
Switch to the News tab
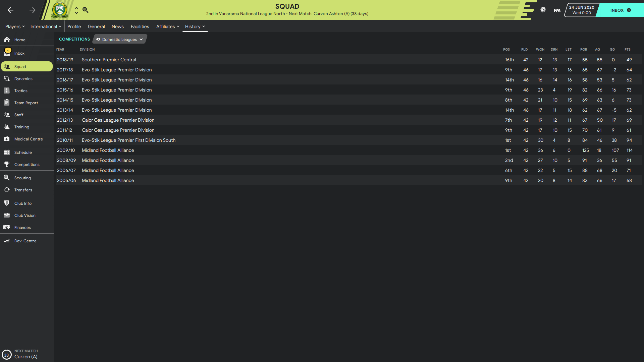pos(118,26)
